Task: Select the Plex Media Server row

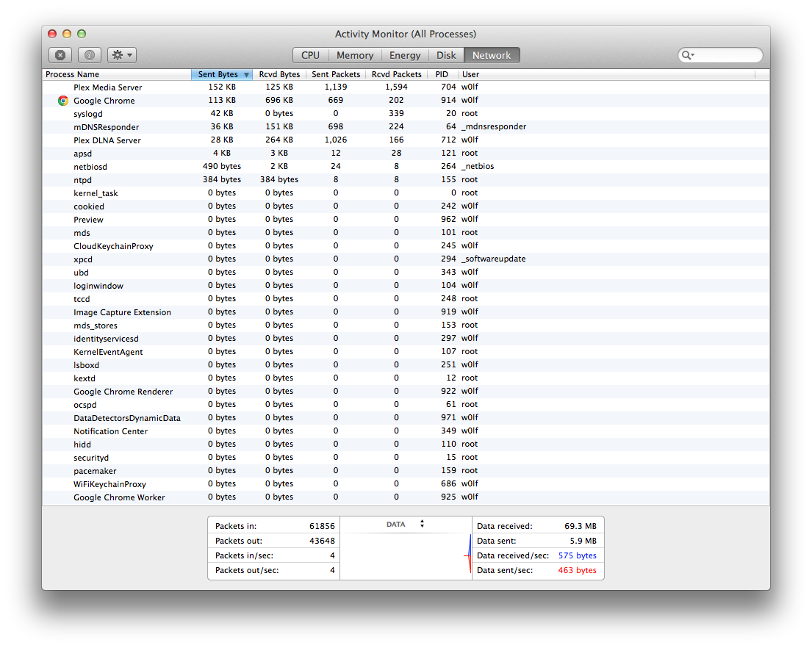Action: 406,87
